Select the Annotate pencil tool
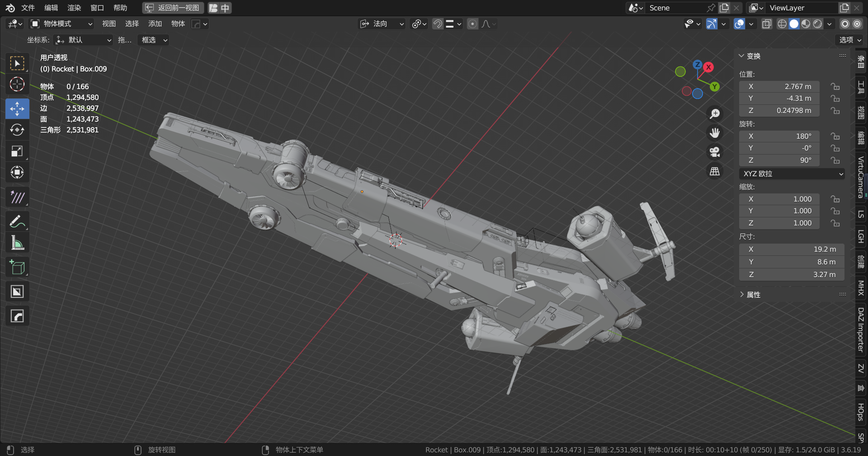Screen dimensions: 868x456 click(x=17, y=221)
